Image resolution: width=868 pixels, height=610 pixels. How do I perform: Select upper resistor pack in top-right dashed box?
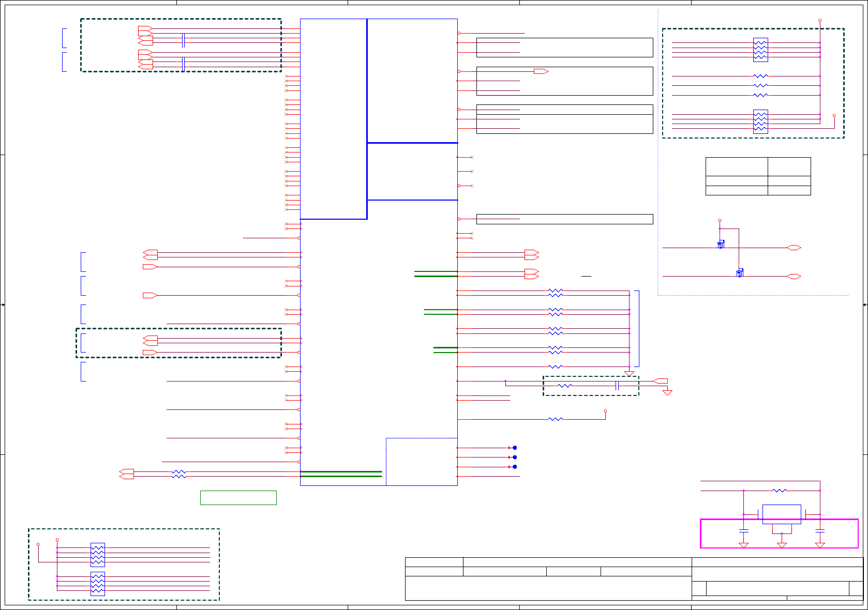tap(760, 50)
